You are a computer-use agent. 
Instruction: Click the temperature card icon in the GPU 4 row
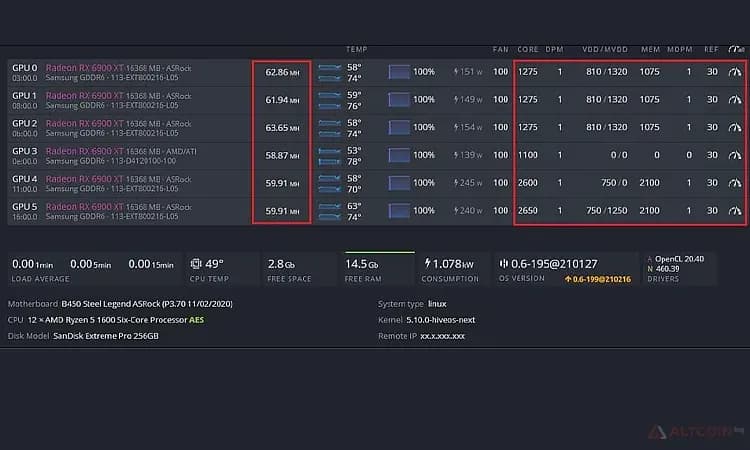pos(330,183)
